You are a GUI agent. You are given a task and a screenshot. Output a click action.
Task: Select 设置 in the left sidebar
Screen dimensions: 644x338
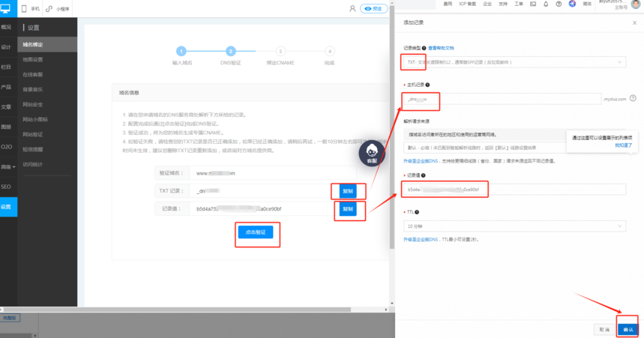coord(8,207)
